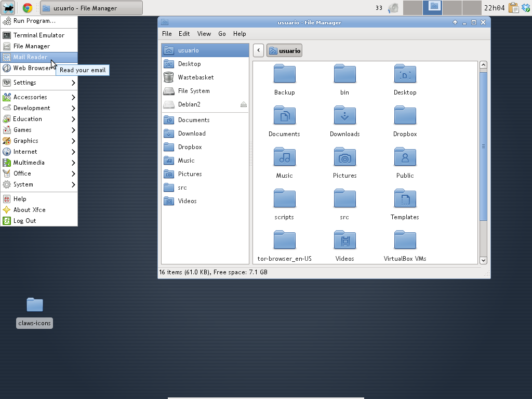Expand the Games submenu
The height and width of the screenshot is (399, 532).
coord(39,129)
